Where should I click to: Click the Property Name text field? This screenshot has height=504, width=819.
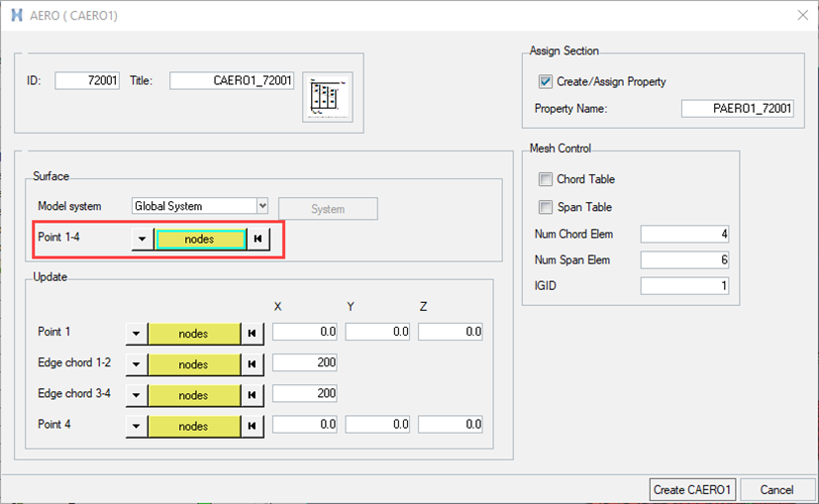coord(738,108)
